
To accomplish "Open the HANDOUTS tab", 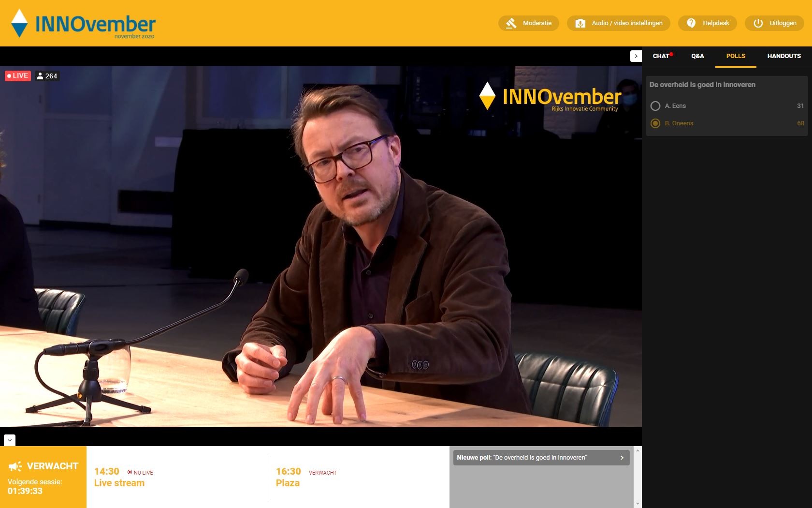I will coord(784,56).
